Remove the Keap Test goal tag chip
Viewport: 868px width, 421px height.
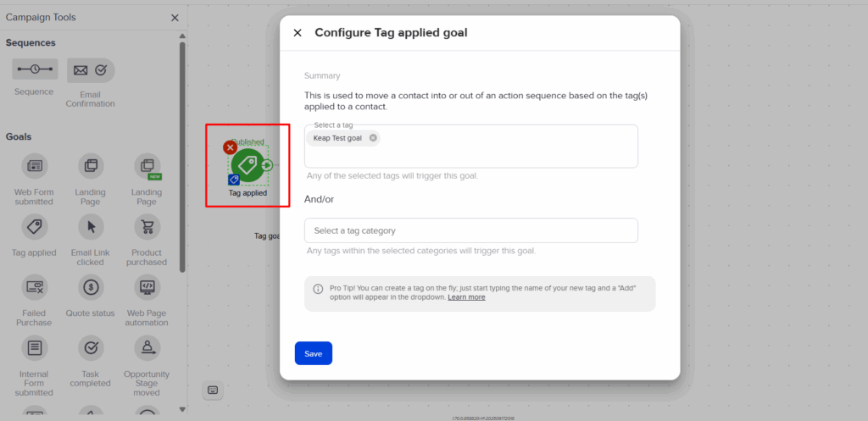[x=373, y=138]
